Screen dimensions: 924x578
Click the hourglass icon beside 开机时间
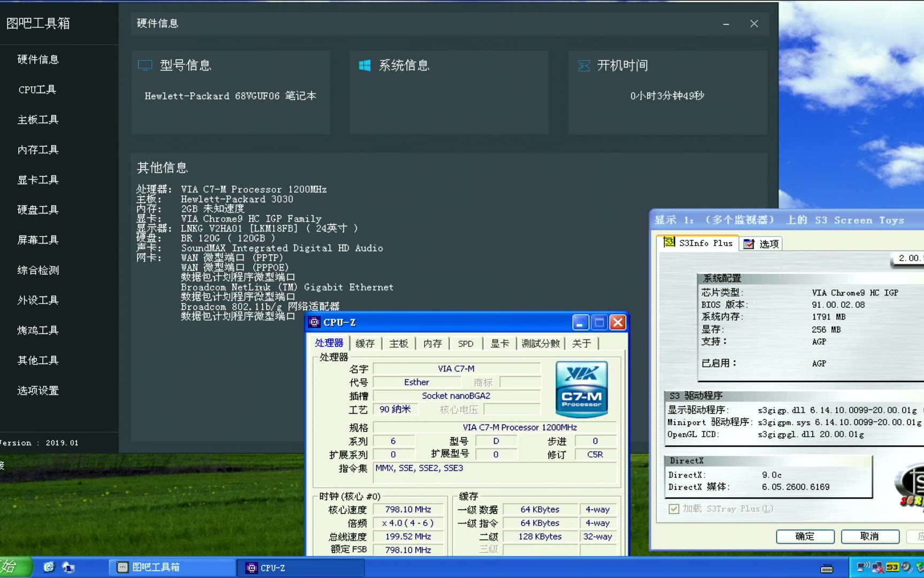pyautogui.click(x=584, y=65)
